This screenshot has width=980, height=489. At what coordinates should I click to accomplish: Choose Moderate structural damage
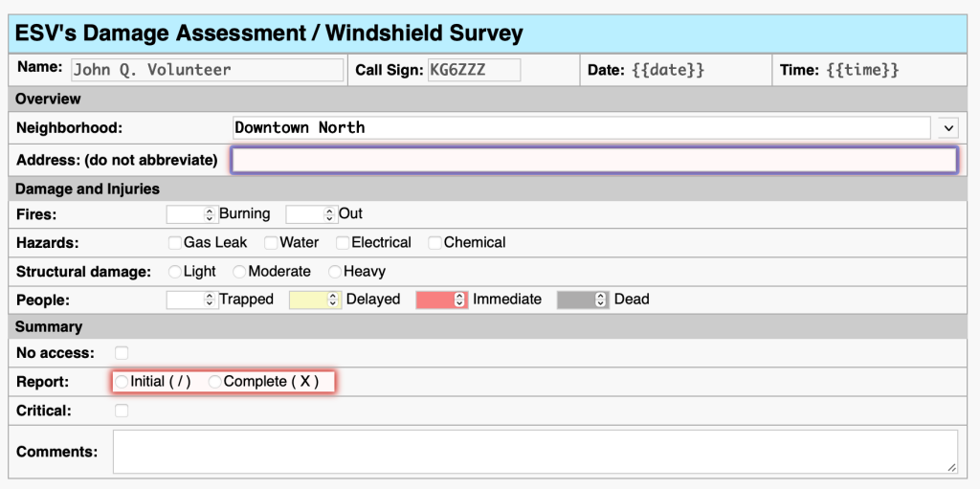239,272
